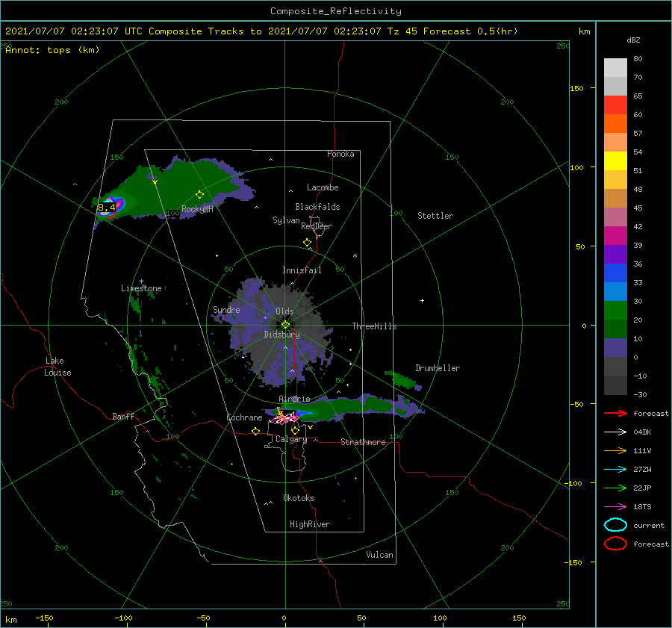Click the UTC timestamp header line
672x628 pixels.
261,31
